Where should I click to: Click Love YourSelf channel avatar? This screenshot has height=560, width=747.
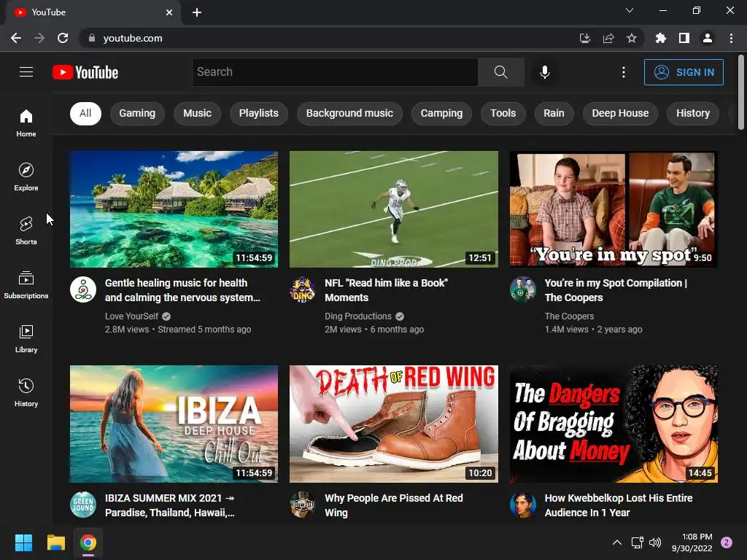[x=83, y=289]
